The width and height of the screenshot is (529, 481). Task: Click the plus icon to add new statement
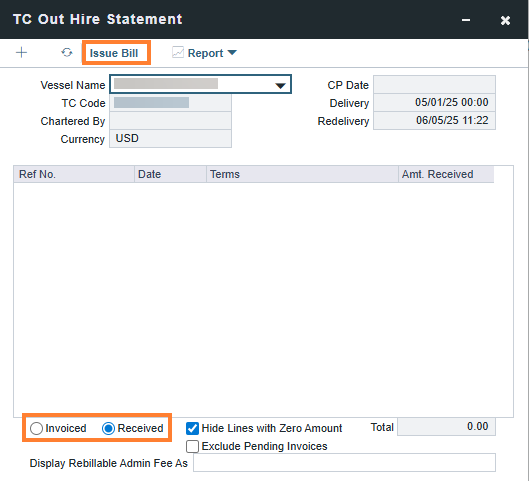pyautogui.click(x=21, y=53)
